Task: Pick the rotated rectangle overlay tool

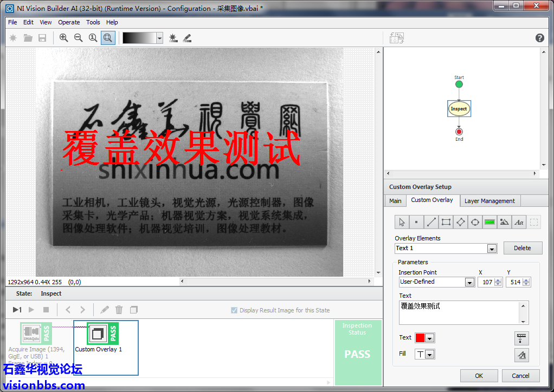Action: click(x=461, y=222)
